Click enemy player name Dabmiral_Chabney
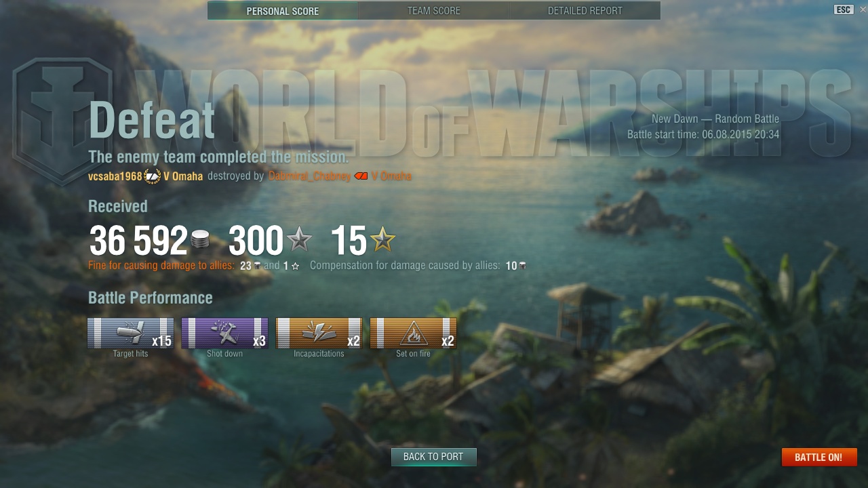This screenshot has height=488, width=868. point(309,176)
